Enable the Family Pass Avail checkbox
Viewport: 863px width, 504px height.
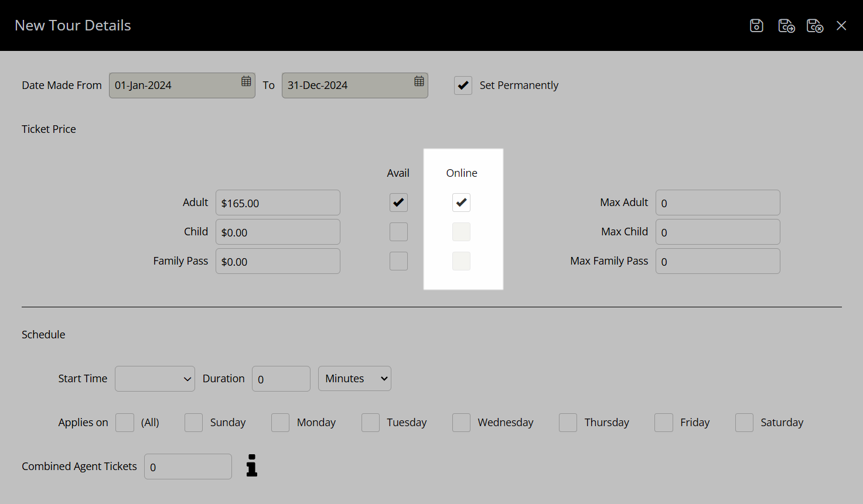pos(398,261)
